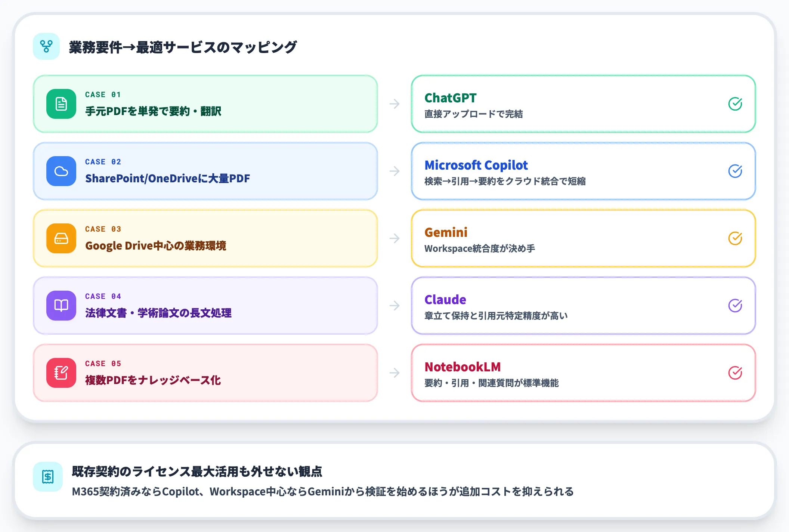
Task: Click the blue check circle on Microsoft Copilot card
Action: coord(735,171)
